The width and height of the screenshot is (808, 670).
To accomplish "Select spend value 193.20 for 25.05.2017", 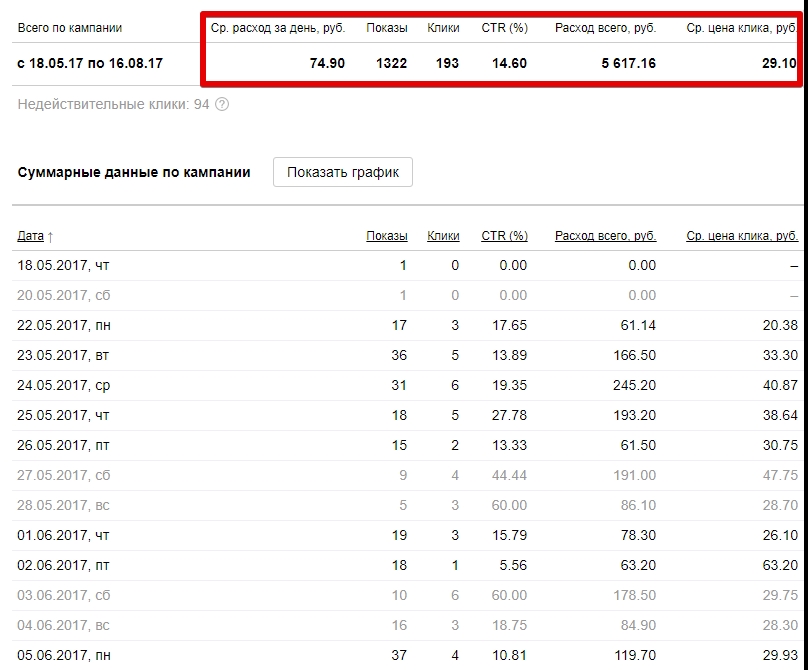I will (x=634, y=415).
